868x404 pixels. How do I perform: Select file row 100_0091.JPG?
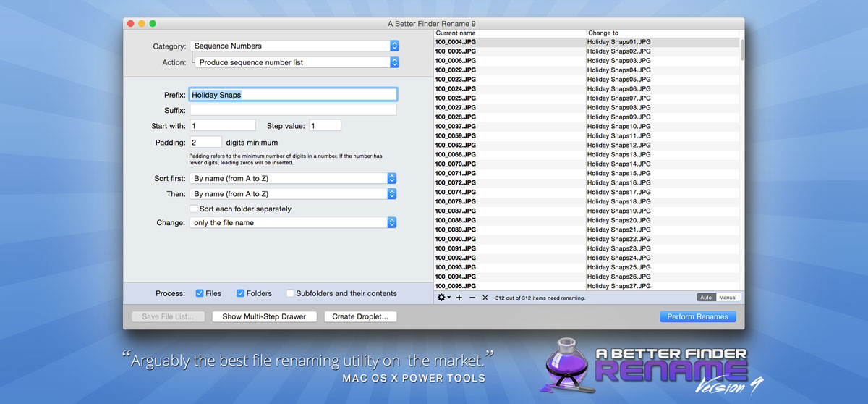(587, 249)
